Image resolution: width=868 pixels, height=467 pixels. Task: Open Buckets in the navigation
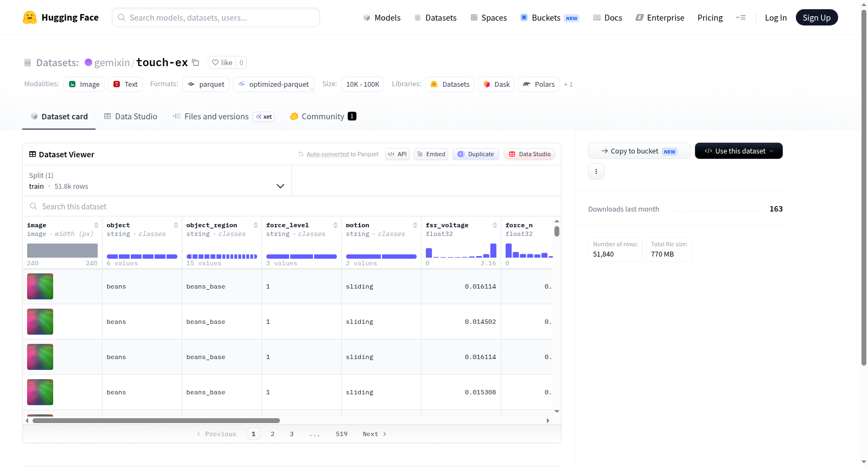550,17
